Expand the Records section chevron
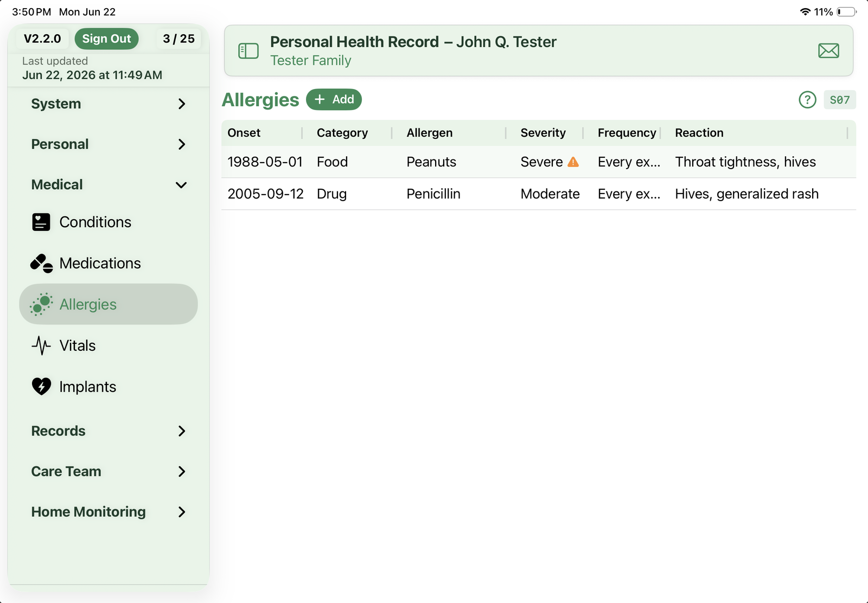The image size is (868, 603). (182, 431)
